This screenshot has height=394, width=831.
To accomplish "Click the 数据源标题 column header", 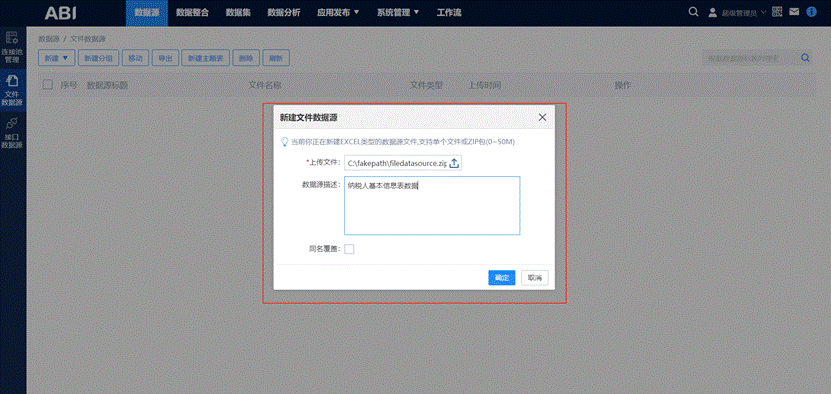I will point(107,85).
